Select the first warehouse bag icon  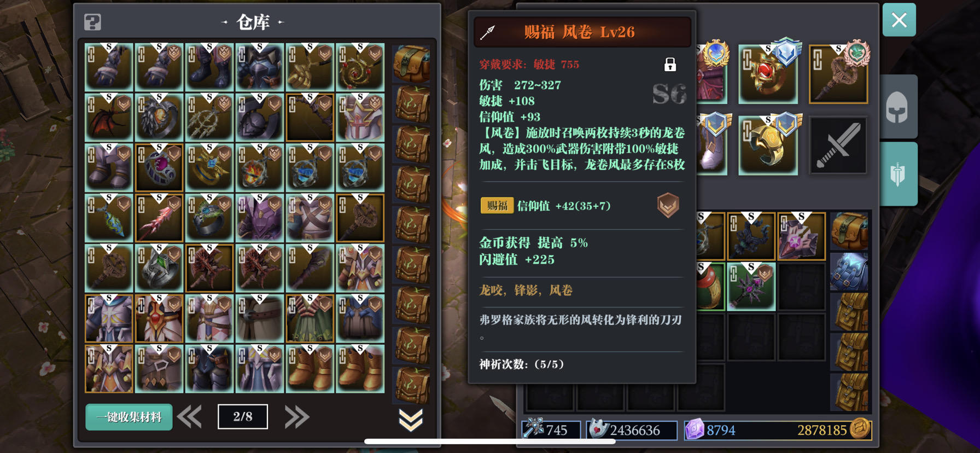point(411,64)
